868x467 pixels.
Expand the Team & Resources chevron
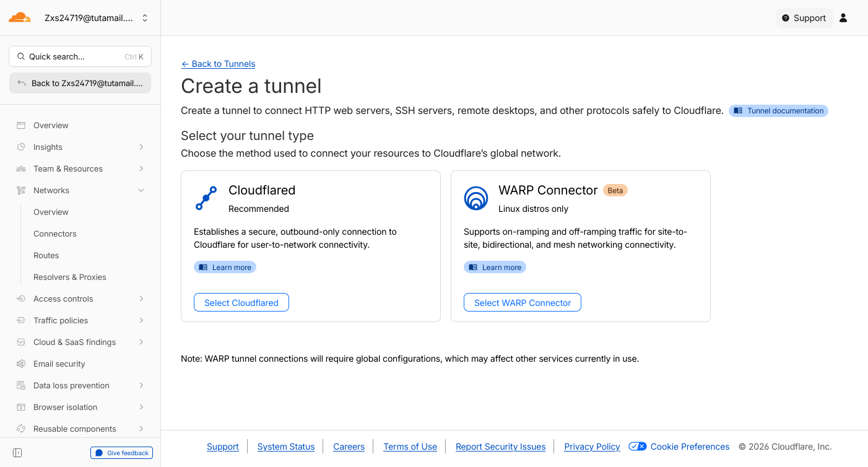coord(141,168)
